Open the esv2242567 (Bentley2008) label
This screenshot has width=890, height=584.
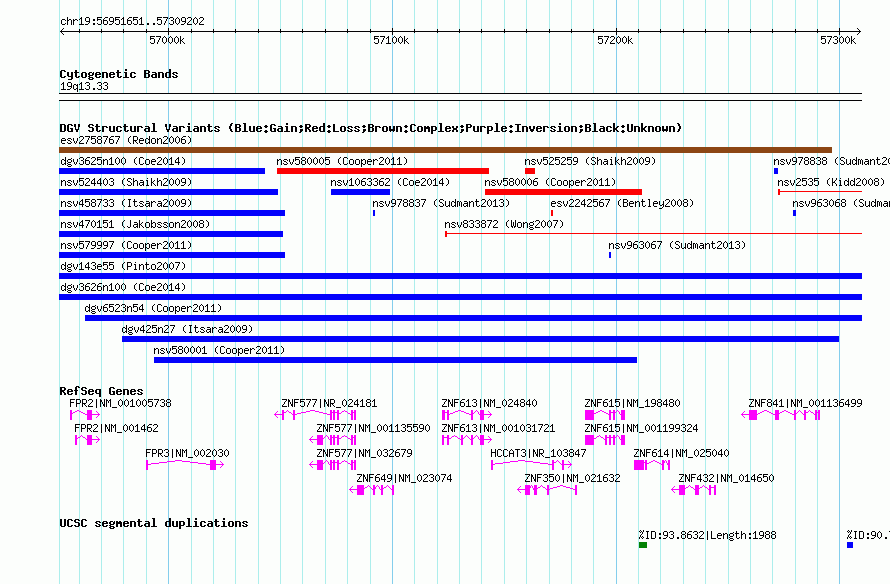pos(622,203)
